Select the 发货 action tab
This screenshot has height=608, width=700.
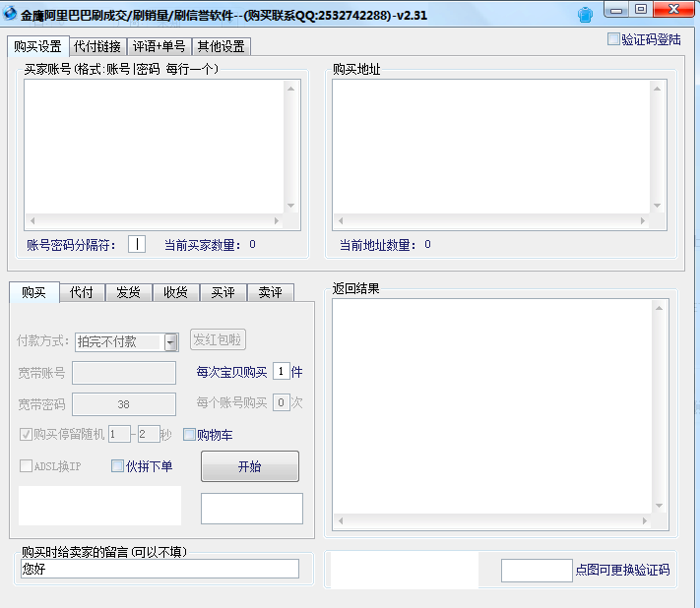[129, 292]
